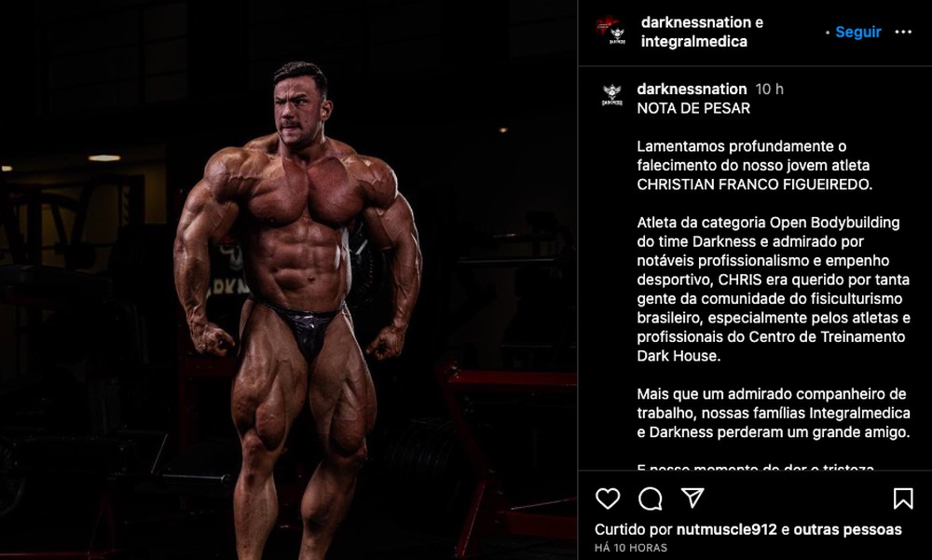Like the post with the heart icon
This screenshot has height=560, width=932.
pyautogui.click(x=608, y=499)
